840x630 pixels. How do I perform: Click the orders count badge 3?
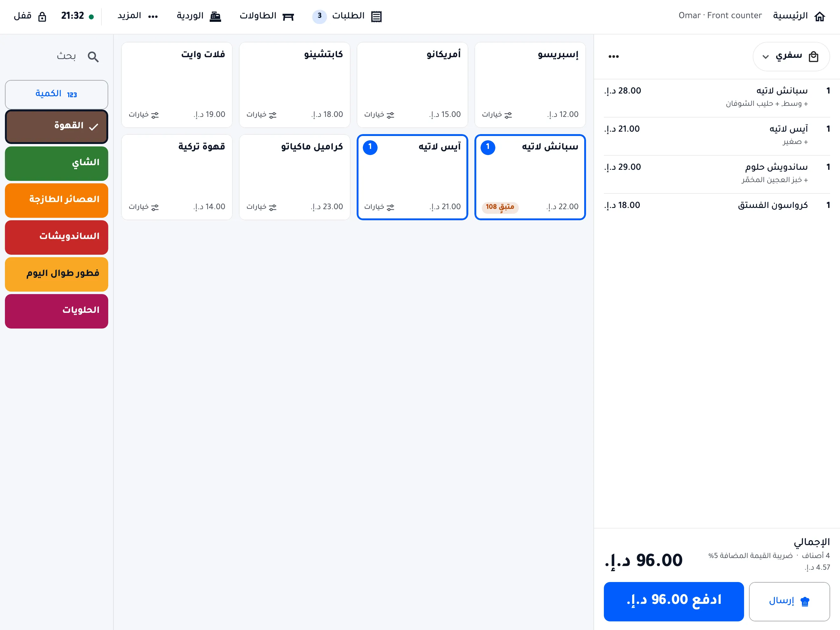[x=319, y=16]
